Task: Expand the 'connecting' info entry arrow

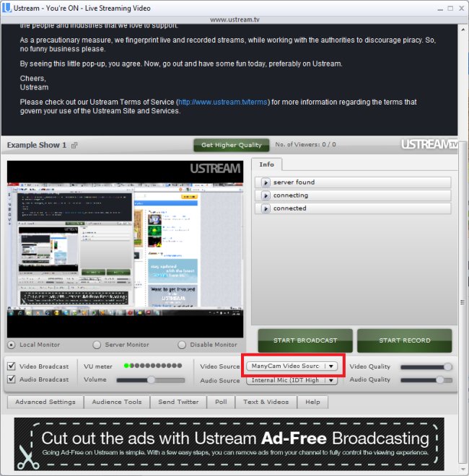Action: click(266, 195)
